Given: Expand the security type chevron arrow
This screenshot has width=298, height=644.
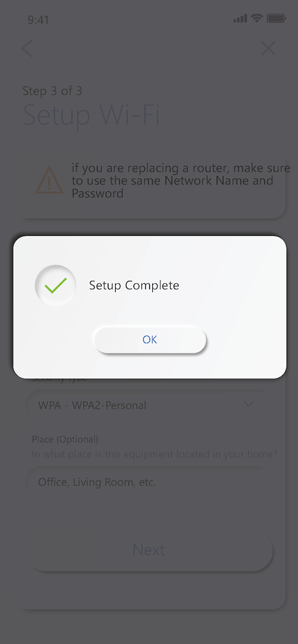Looking at the screenshot, I should [x=249, y=404].
